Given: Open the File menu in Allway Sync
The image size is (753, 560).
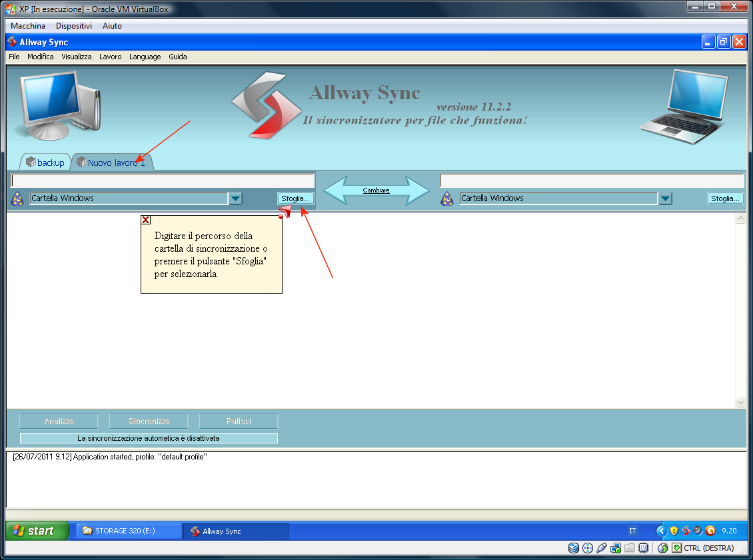Looking at the screenshot, I should [x=15, y=57].
